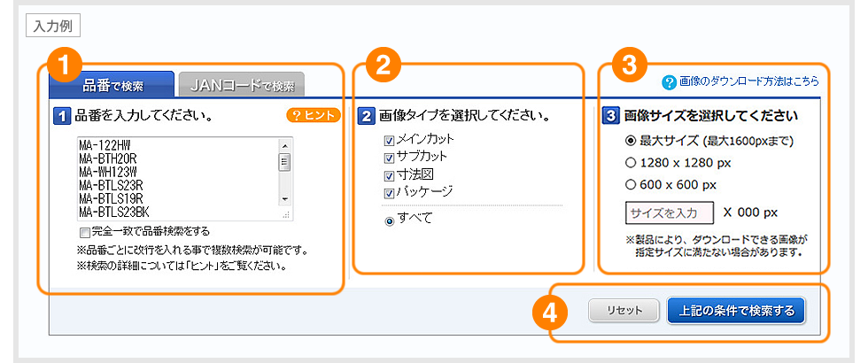Uncheck the メインカット checkbox

point(390,141)
